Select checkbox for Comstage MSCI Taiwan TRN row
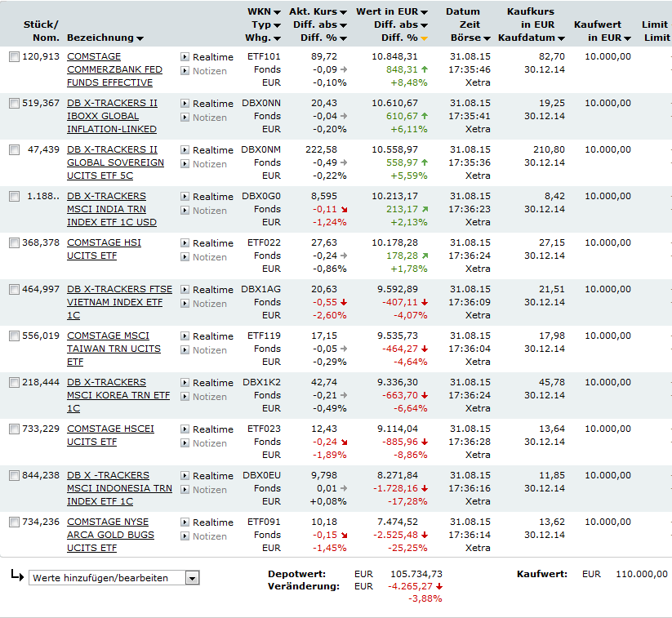672x618 pixels. point(14,336)
